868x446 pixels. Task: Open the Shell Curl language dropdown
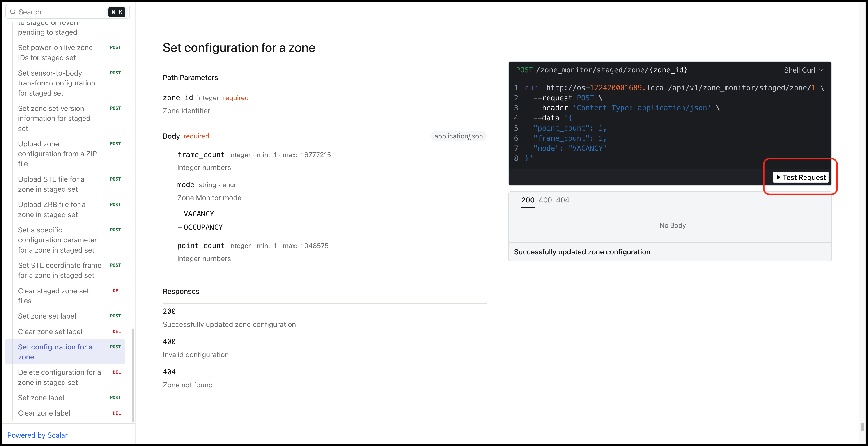point(803,70)
